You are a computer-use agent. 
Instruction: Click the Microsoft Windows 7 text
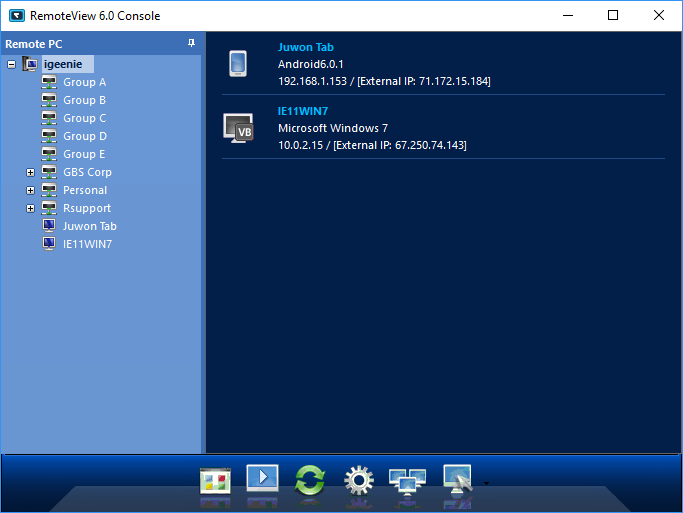333,128
